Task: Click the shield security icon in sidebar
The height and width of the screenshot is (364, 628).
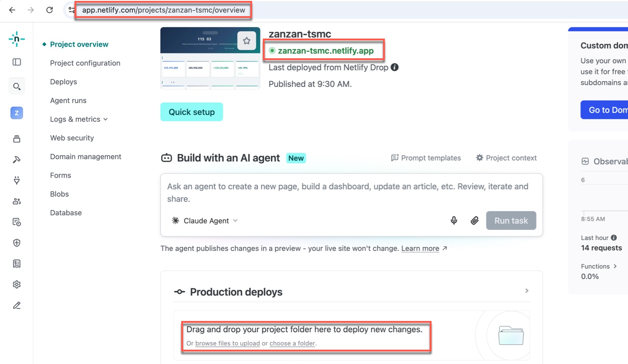Action: coord(17,243)
